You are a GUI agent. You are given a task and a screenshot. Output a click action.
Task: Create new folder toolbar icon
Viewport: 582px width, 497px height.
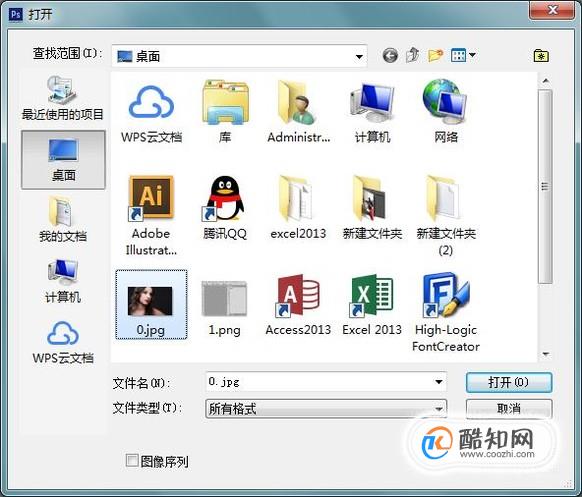tap(435, 56)
